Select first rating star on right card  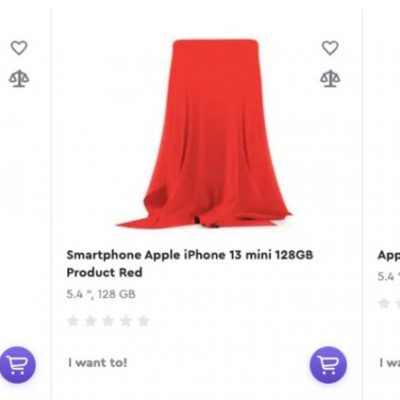click(x=384, y=304)
